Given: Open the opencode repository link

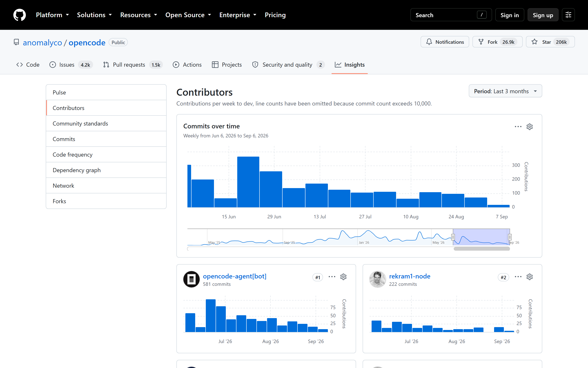Looking at the screenshot, I should [87, 43].
